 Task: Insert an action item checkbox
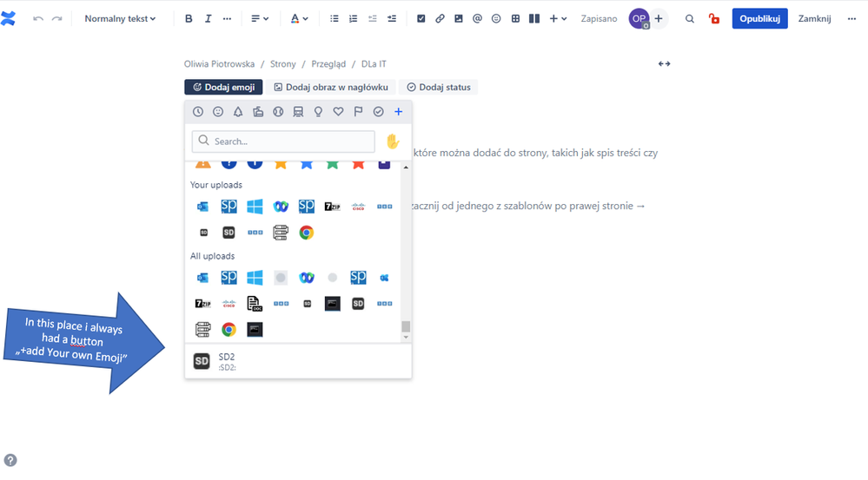[x=421, y=19]
